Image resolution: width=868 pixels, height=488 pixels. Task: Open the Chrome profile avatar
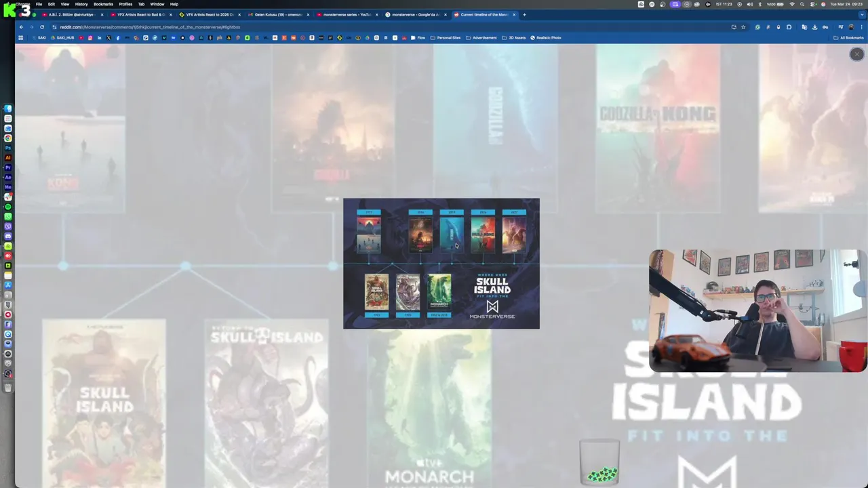coord(851,27)
